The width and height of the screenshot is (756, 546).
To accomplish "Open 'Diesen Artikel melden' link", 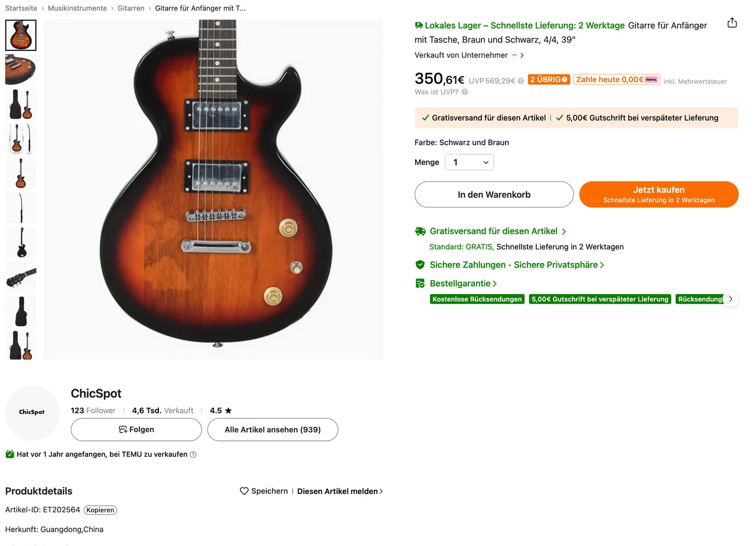I will click(x=340, y=491).
